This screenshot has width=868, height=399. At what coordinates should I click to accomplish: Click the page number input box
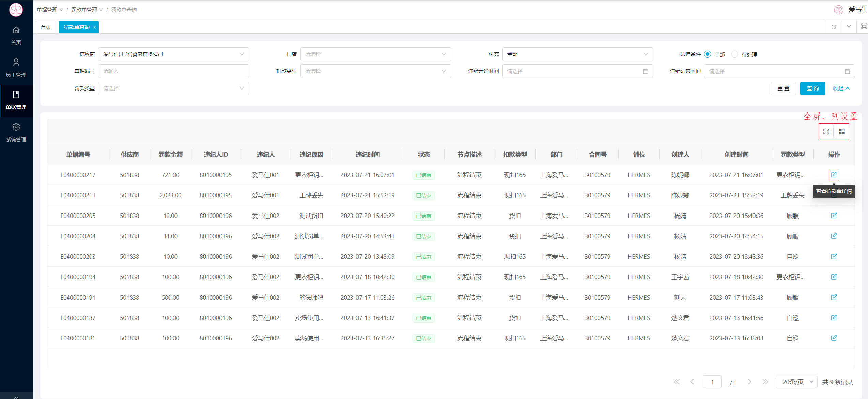click(x=712, y=382)
